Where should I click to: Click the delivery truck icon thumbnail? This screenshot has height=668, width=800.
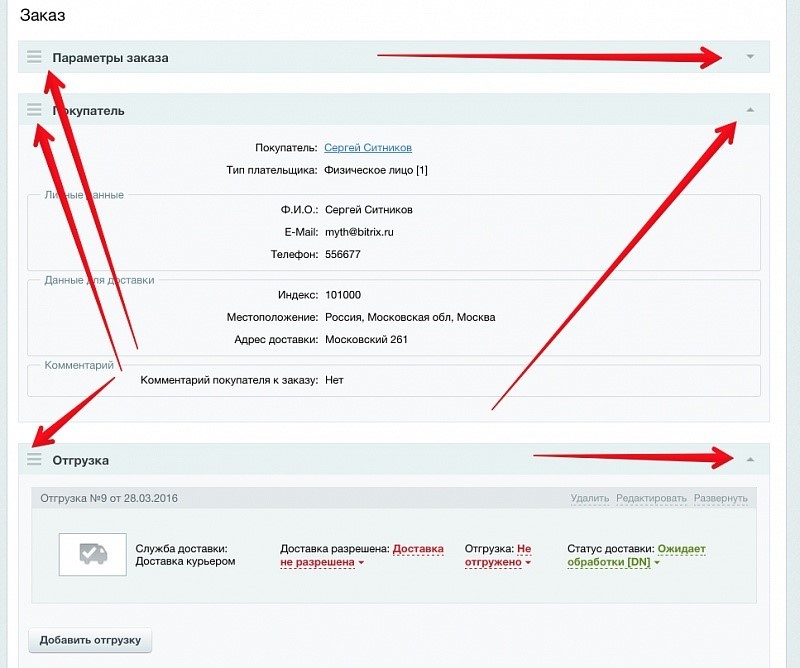click(93, 554)
